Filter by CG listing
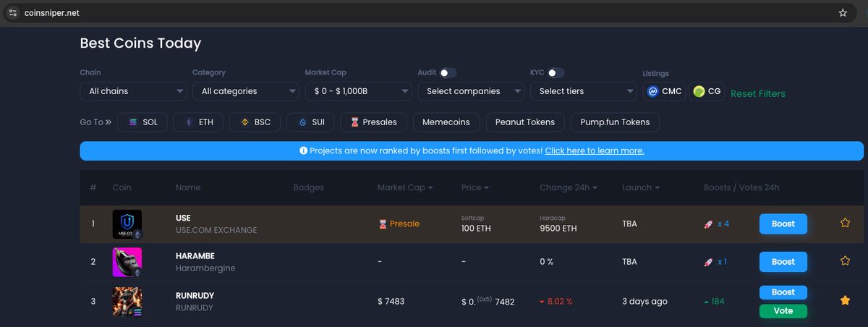Viewport: 868px width, 327px height. (x=707, y=91)
